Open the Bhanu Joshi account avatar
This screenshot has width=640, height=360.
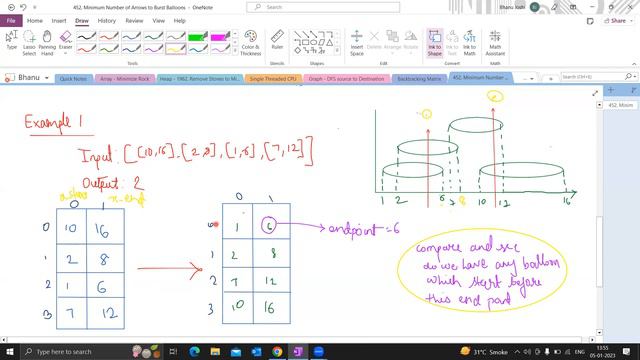pyautogui.click(x=534, y=7)
